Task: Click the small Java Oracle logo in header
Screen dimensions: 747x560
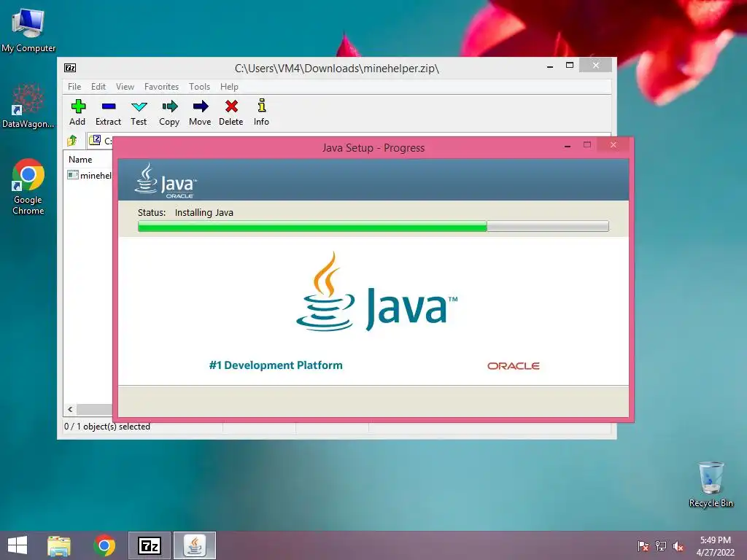Action: coord(166,181)
